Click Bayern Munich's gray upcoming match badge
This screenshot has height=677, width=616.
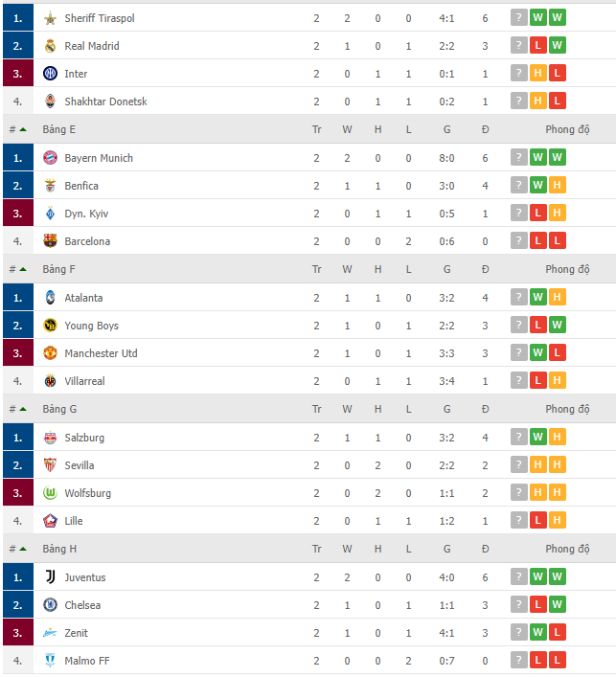519,157
